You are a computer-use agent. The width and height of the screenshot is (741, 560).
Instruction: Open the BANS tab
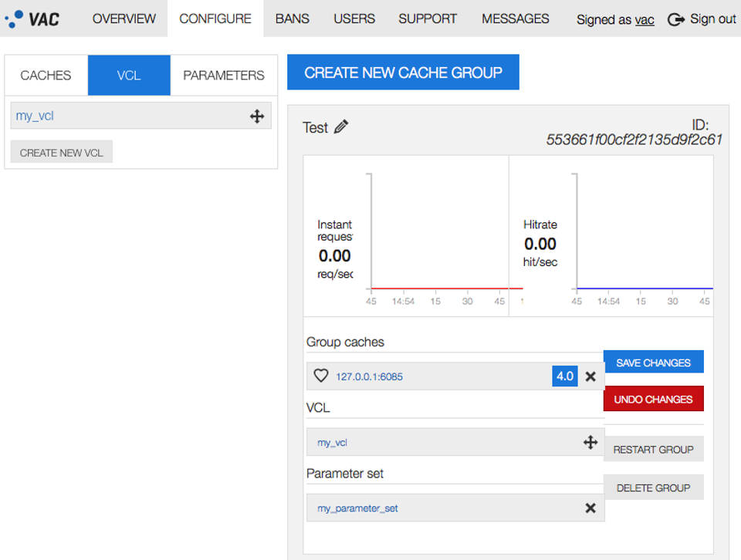pos(292,19)
